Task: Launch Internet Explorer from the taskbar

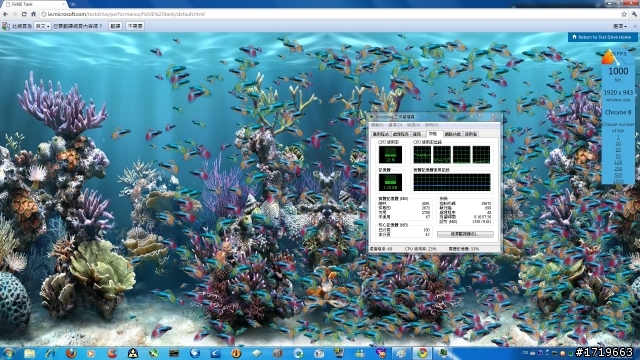Action: (x=50, y=353)
